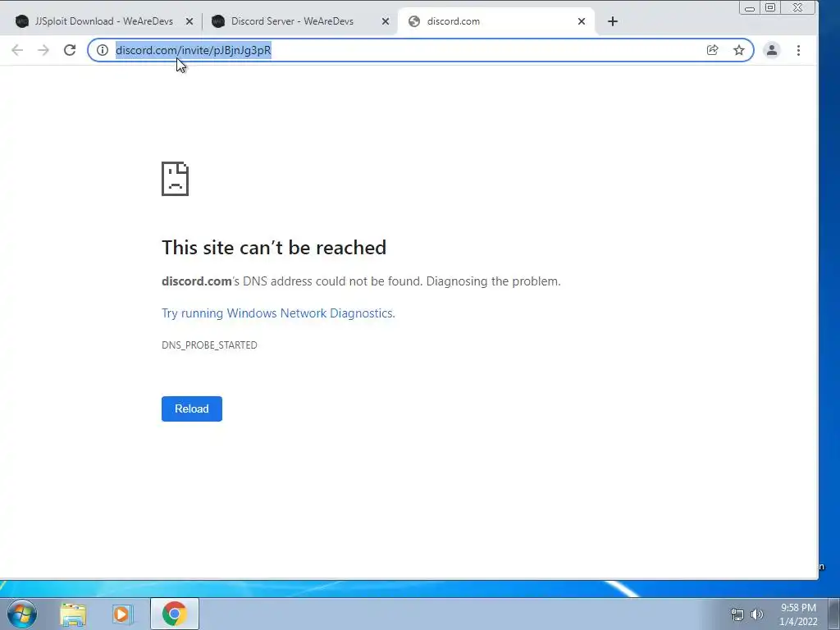View site information icon in address bar

click(x=103, y=50)
